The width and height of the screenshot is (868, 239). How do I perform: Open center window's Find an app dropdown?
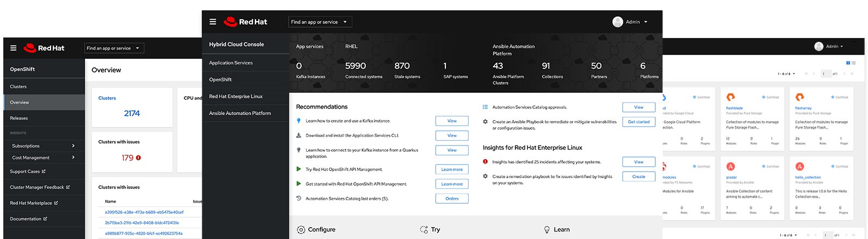320,22
